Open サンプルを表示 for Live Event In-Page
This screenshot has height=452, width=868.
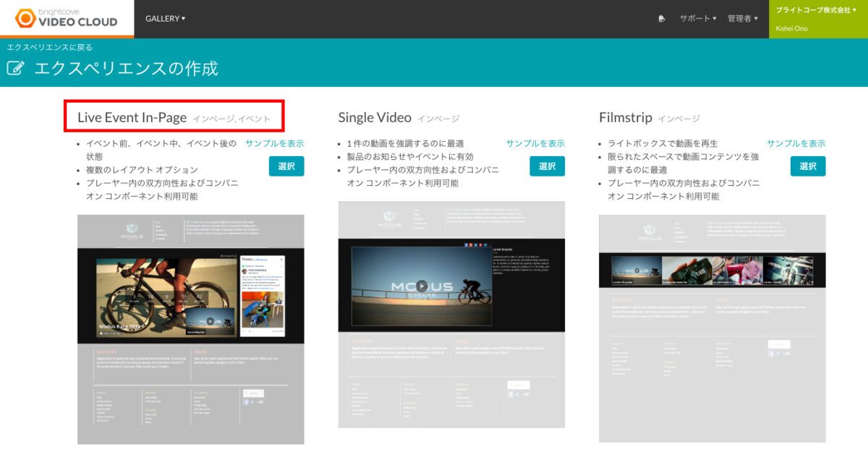click(274, 144)
